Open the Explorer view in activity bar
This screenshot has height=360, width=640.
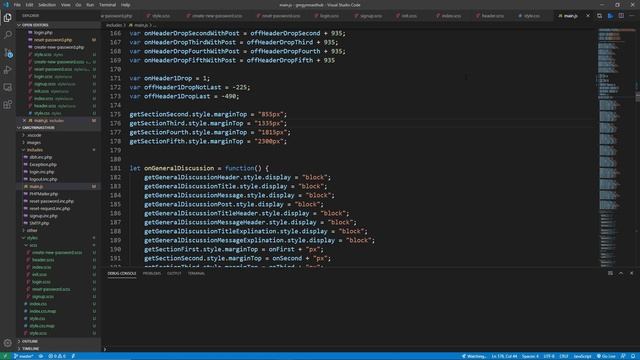[x=7, y=18]
